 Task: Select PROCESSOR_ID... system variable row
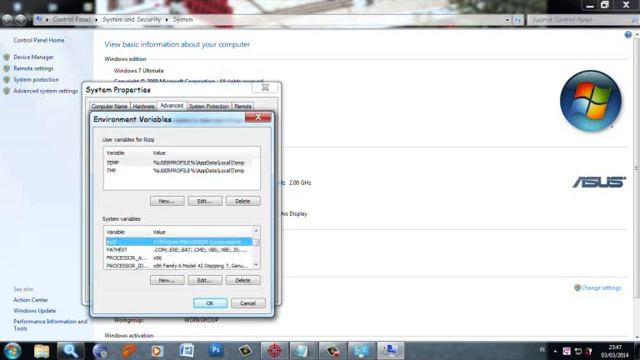pyautogui.click(x=179, y=266)
